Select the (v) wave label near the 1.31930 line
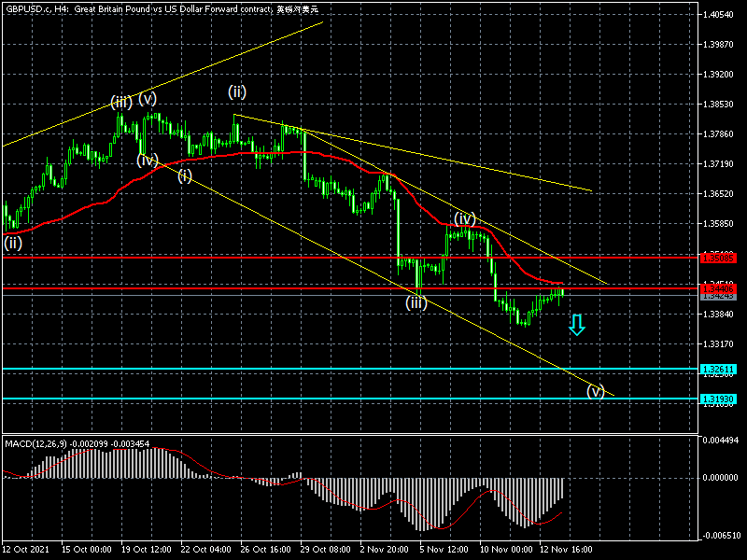The width and height of the screenshot is (747, 560). pos(595,391)
